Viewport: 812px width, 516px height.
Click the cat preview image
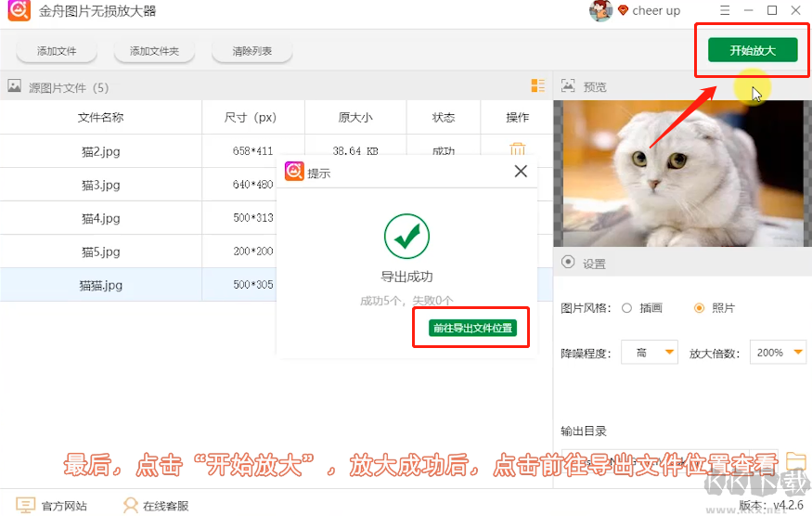pyautogui.click(x=682, y=173)
